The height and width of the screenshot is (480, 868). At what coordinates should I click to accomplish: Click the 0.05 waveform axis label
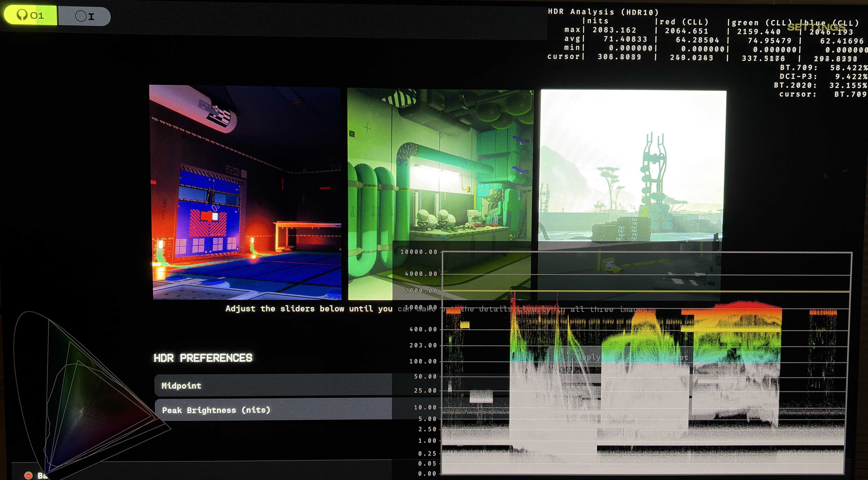click(427, 464)
